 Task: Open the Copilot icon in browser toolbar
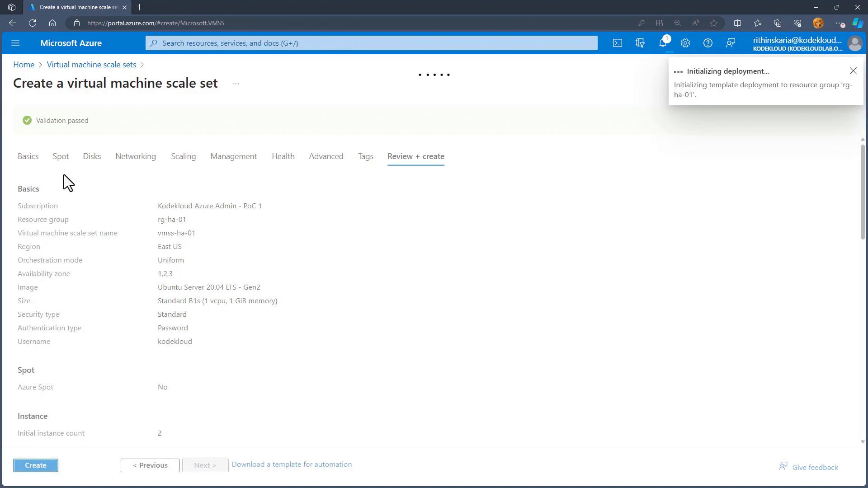point(858,23)
